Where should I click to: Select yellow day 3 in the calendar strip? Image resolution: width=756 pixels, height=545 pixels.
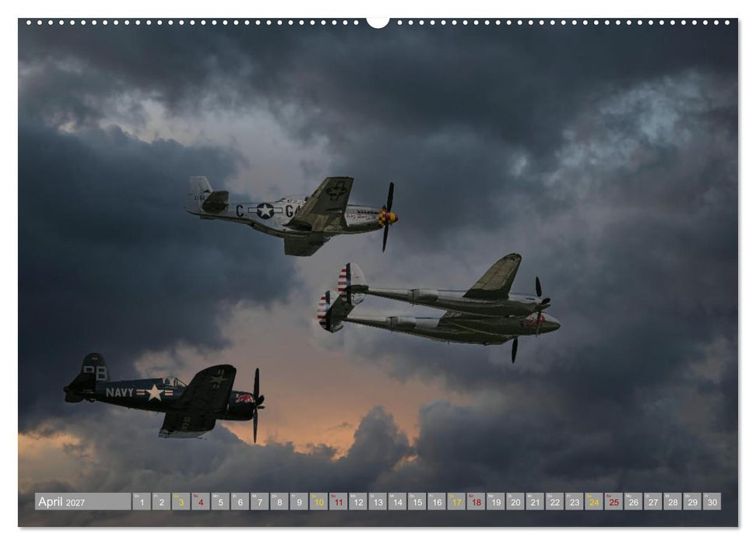[x=181, y=501]
